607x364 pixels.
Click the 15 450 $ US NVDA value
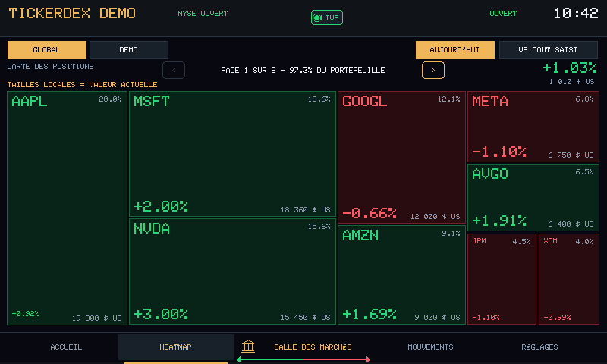point(306,317)
